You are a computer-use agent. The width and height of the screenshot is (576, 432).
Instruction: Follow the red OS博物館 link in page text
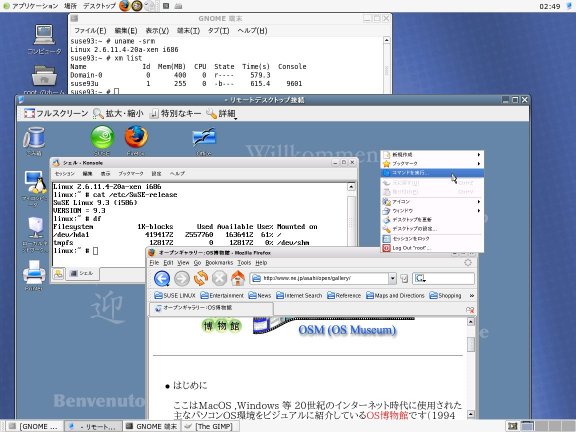387,415
